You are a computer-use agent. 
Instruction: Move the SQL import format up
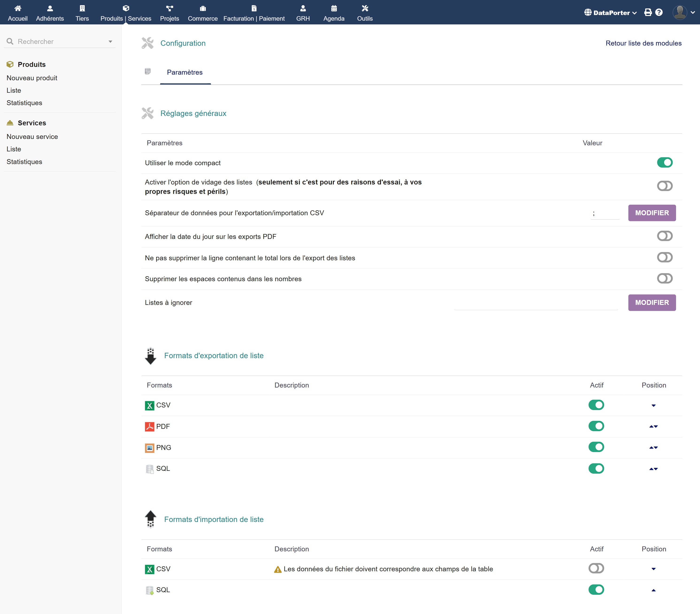(x=654, y=590)
